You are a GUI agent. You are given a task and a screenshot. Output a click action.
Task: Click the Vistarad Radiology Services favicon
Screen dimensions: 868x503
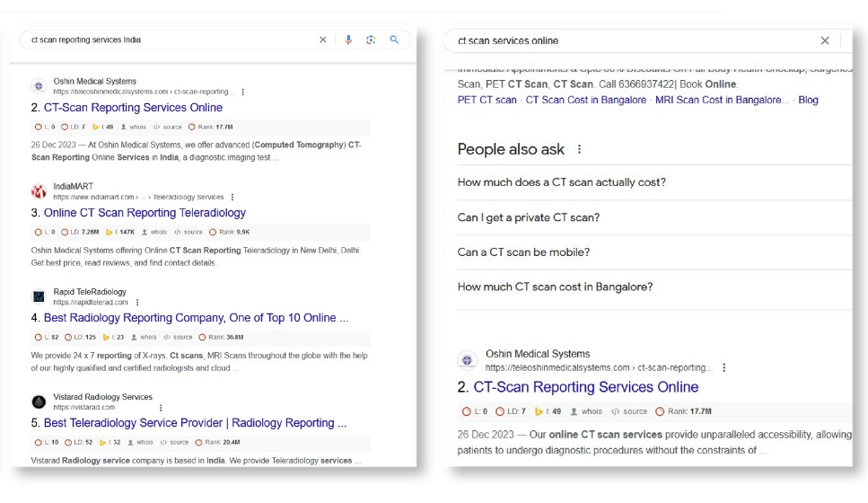(x=39, y=402)
